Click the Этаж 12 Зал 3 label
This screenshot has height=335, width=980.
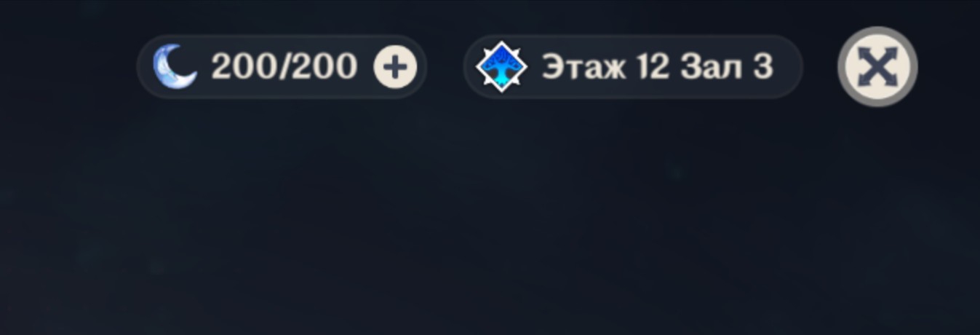click(657, 67)
